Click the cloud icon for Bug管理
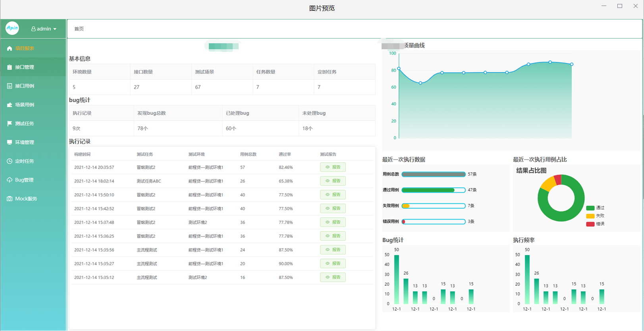 coord(10,180)
